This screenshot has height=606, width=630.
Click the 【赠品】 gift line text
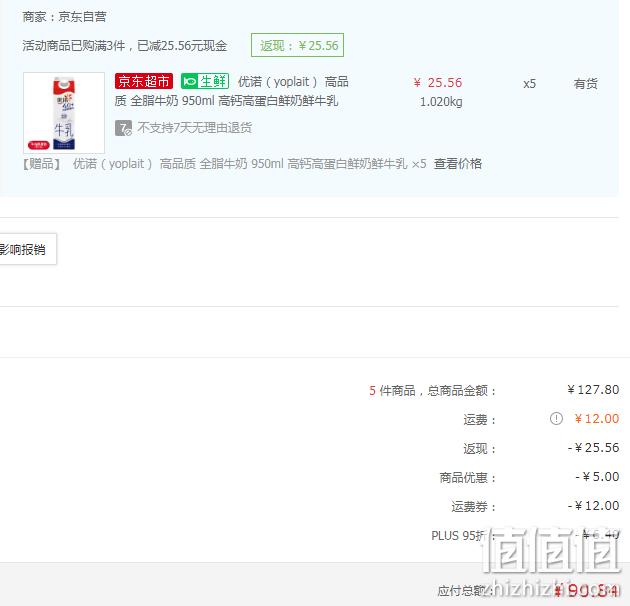point(224,164)
